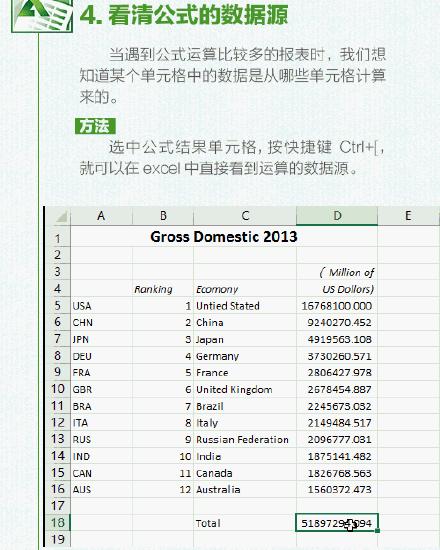Click the 'France' economy cell

pyautogui.click(x=245, y=373)
